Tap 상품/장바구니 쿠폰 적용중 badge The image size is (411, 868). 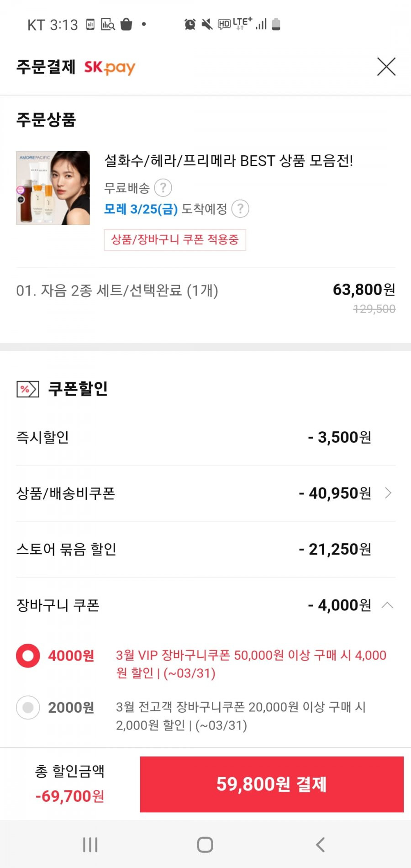[x=175, y=240]
